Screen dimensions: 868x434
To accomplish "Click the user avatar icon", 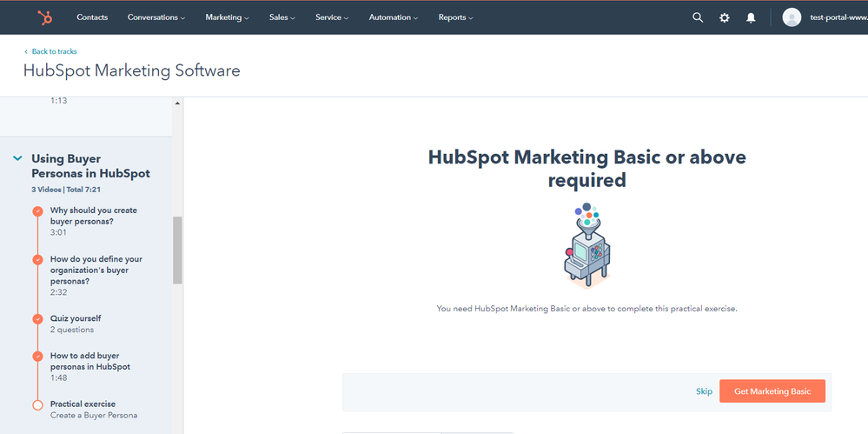I will coord(792,17).
